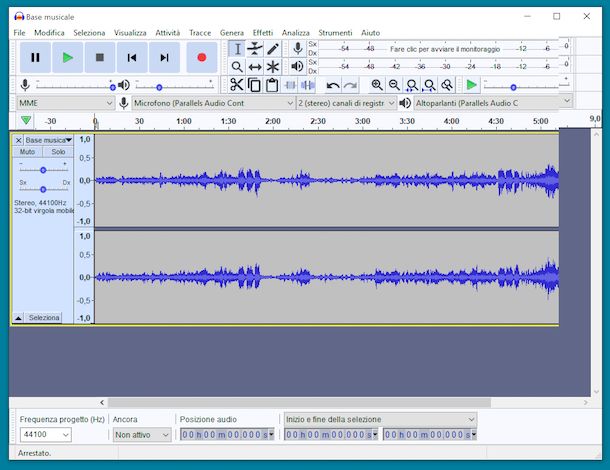Click the horizontal scrollbar thumb
Image resolution: width=610 pixels, height=470 pixels.
coord(300,402)
